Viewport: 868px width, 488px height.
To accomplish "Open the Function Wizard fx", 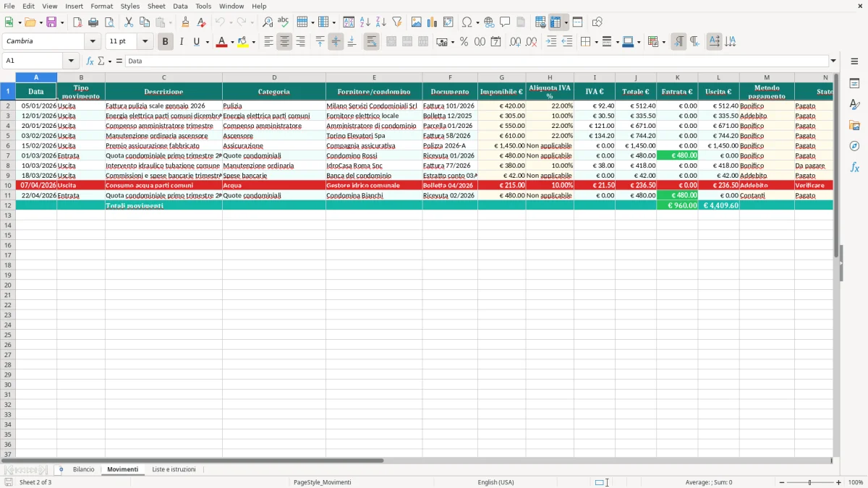I will [x=90, y=61].
